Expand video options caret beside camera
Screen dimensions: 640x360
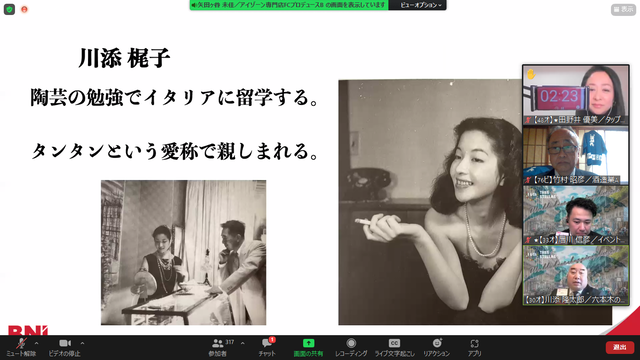point(82,343)
